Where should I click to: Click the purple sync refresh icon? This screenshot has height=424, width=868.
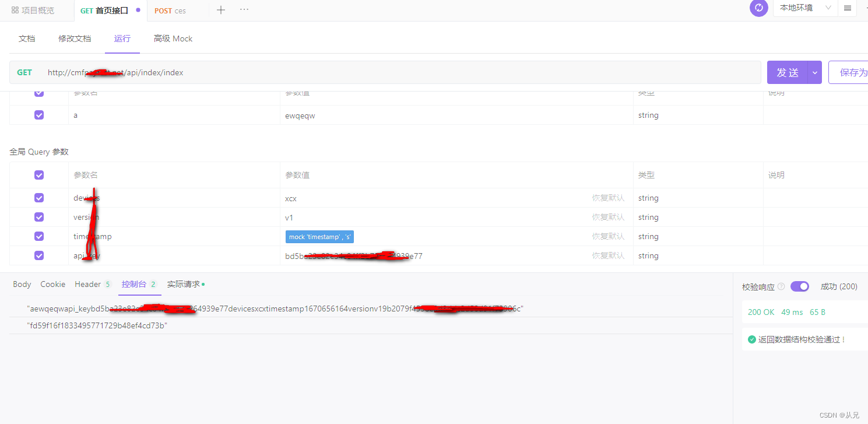coord(758,8)
